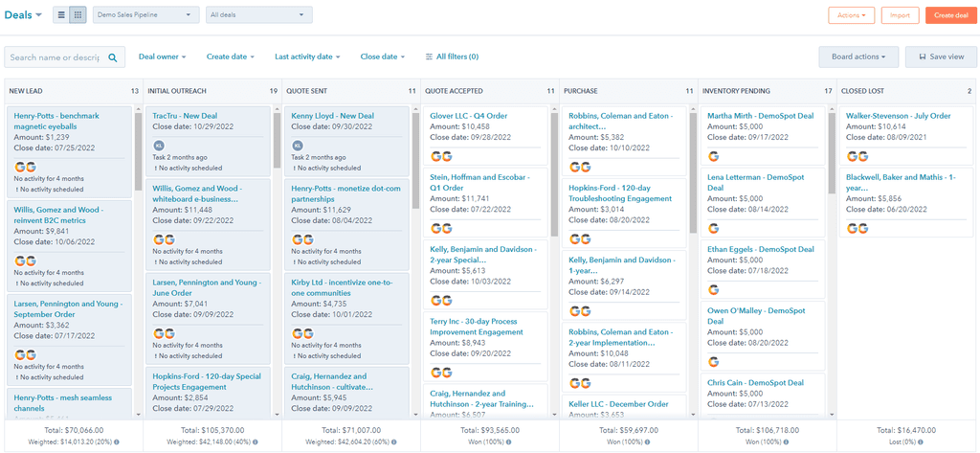The image size is (980, 453).
Task: Click Google logos on Terry Inc 30-day Process card
Action: pyautogui.click(x=441, y=373)
